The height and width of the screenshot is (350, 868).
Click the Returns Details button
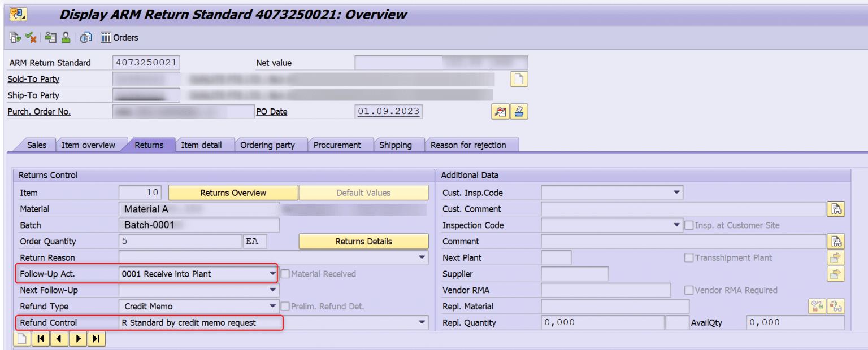(363, 241)
